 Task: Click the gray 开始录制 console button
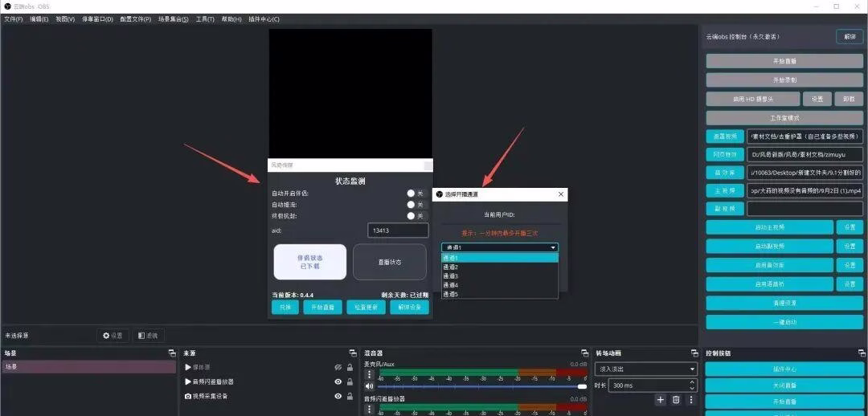tap(784, 80)
